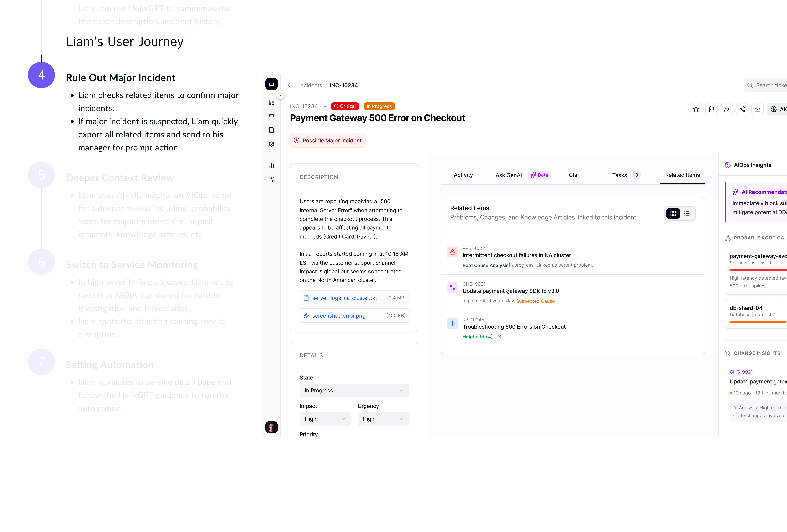The height and width of the screenshot is (532, 787).
Task: Click the email envelope icon
Action: click(757, 109)
